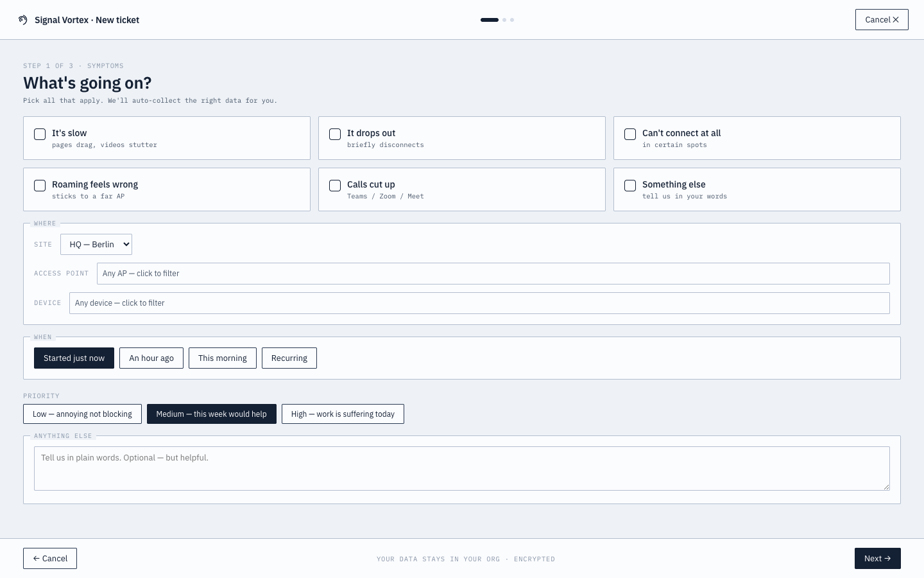Click the "pages drag, videos stutter" description

(105, 145)
